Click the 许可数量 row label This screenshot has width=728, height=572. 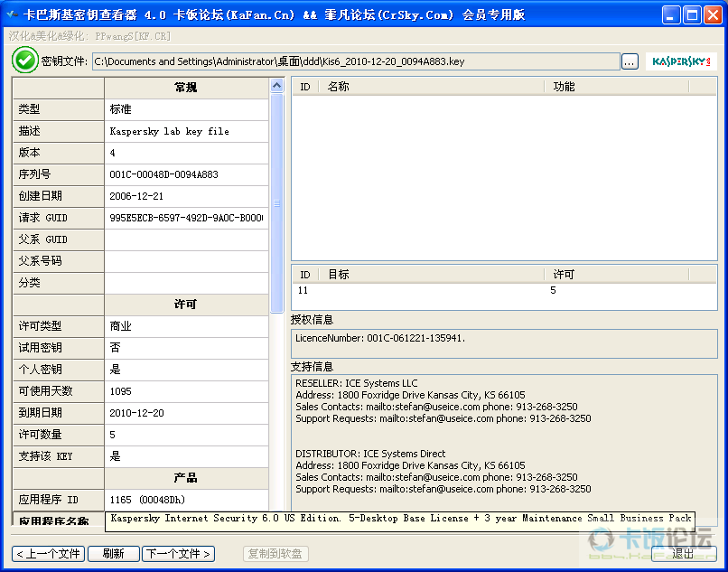pyautogui.click(x=59, y=435)
